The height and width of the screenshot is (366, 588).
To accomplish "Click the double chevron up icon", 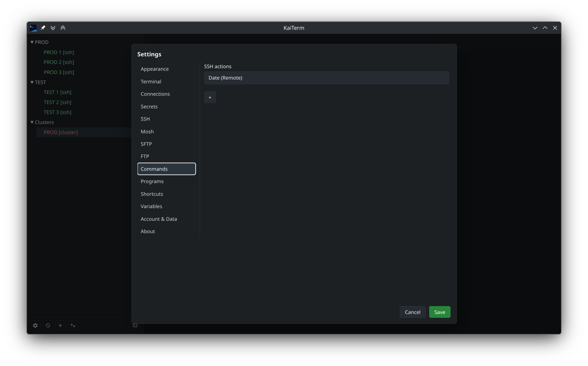I will click(x=63, y=28).
